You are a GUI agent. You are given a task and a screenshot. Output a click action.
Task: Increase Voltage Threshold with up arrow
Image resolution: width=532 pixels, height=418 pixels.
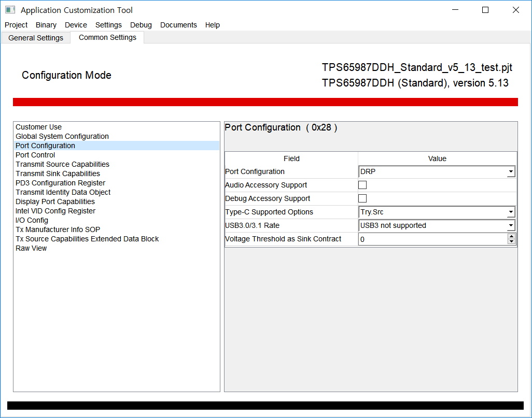coord(511,236)
